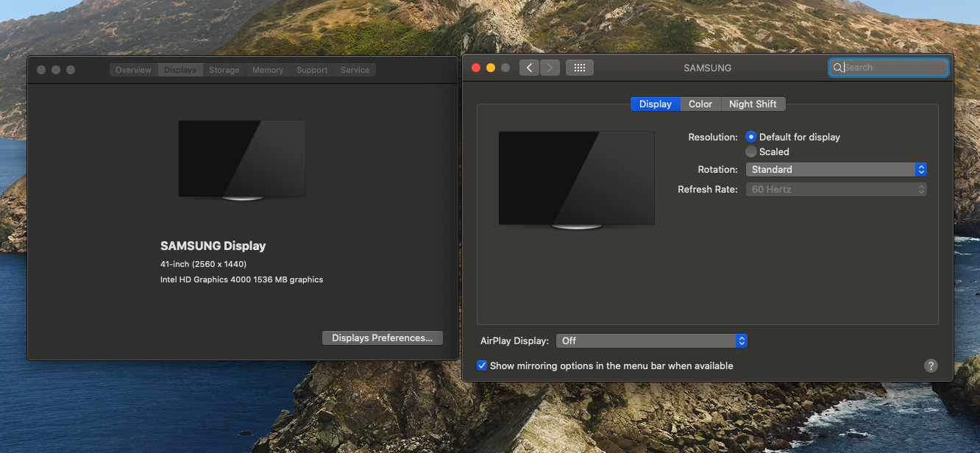The image size is (980, 453).
Task: Minimize the SAMSUNG preferences window
Action: pos(491,68)
